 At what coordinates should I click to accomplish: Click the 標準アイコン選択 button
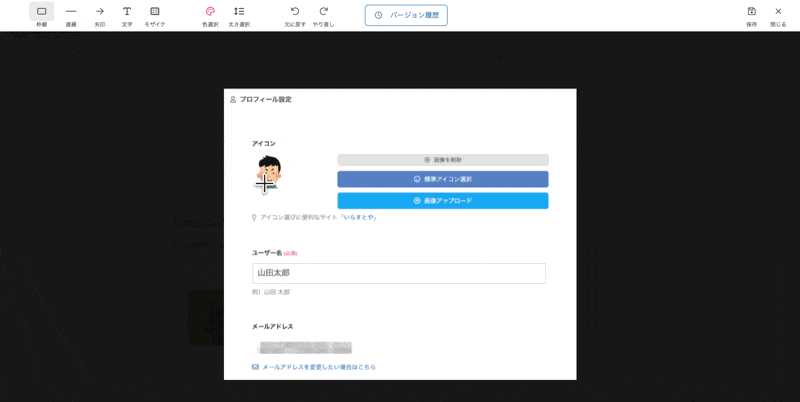coord(443,179)
